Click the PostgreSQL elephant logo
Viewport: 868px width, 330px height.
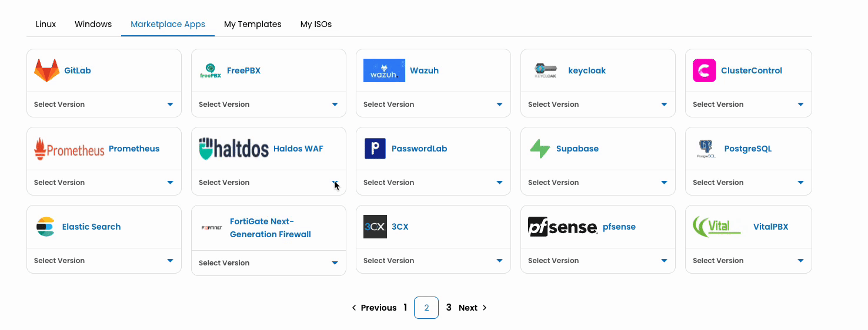pyautogui.click(x=706, y=149)
